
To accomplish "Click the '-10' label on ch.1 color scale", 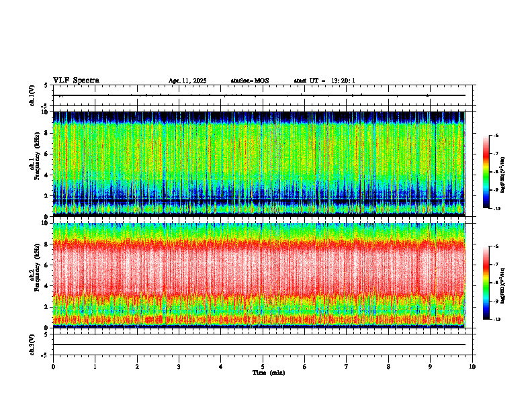I will (497, 209).
